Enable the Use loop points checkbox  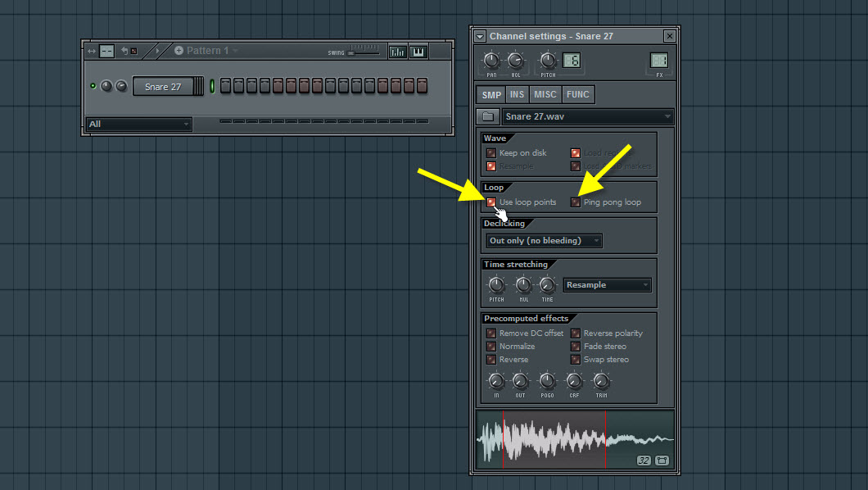click(x=491, y=202)
